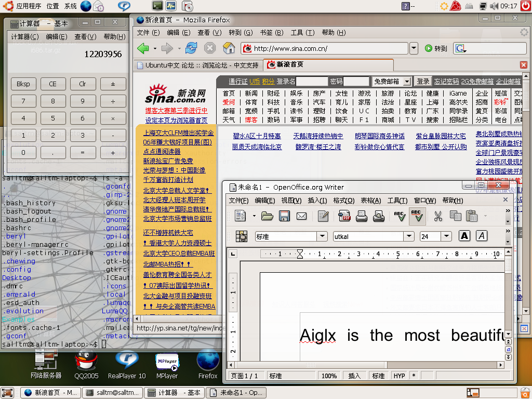The image size is (532, 399).
Task: Click the show desktop icon in the bottom panel
Action: tap(7, 393)
